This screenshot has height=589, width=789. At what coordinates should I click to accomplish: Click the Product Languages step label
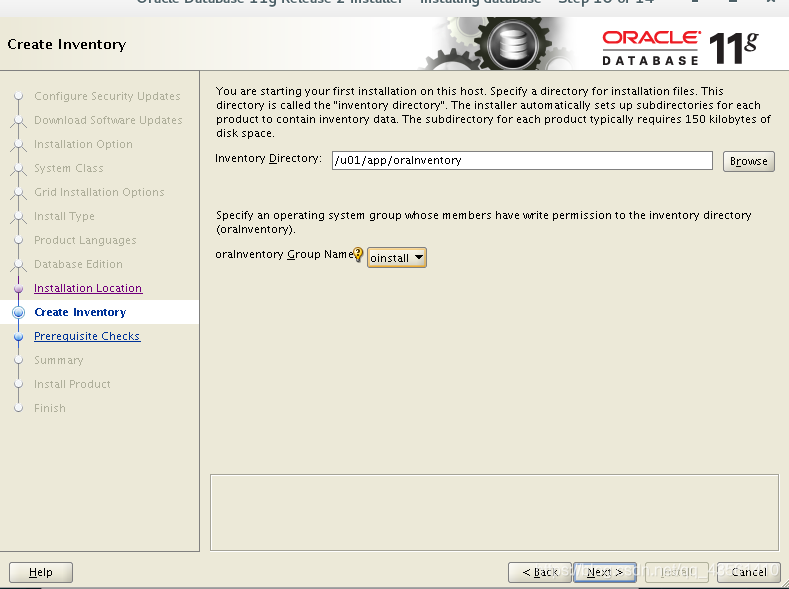[x=85, y=240]
